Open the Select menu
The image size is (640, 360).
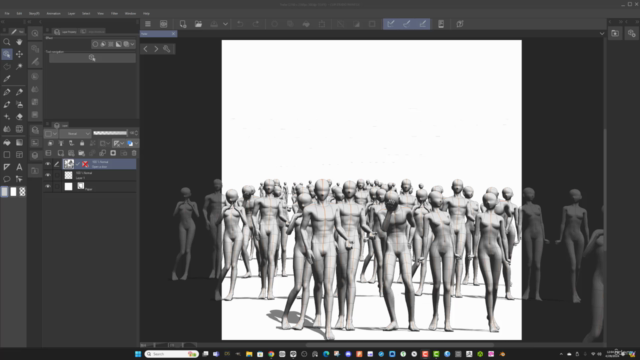point(86,13)
